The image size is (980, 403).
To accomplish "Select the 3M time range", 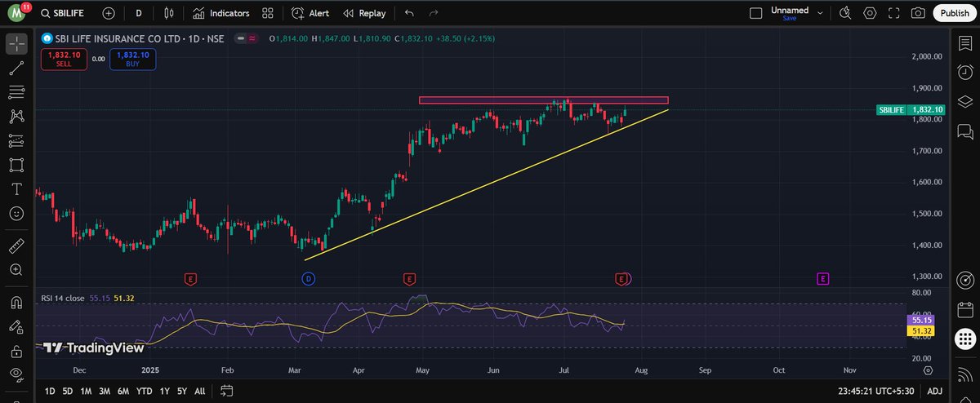I will [x=105, y=391].
